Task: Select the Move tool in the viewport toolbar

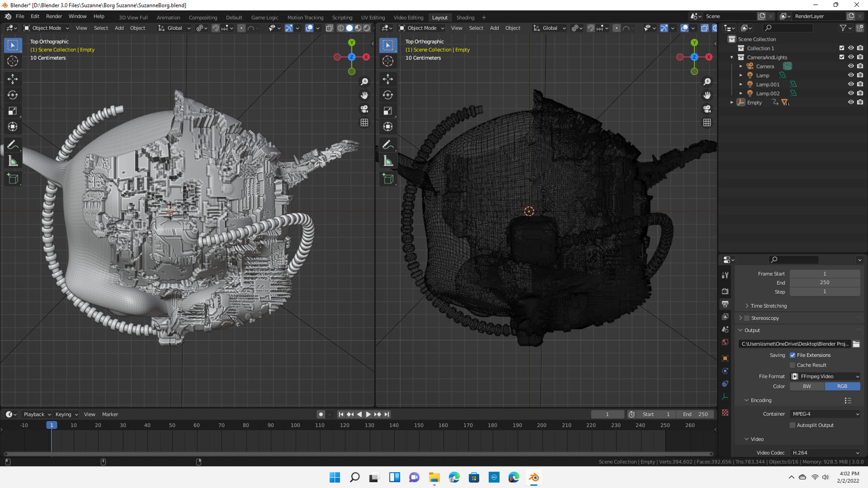Action: tap(13, 79)
